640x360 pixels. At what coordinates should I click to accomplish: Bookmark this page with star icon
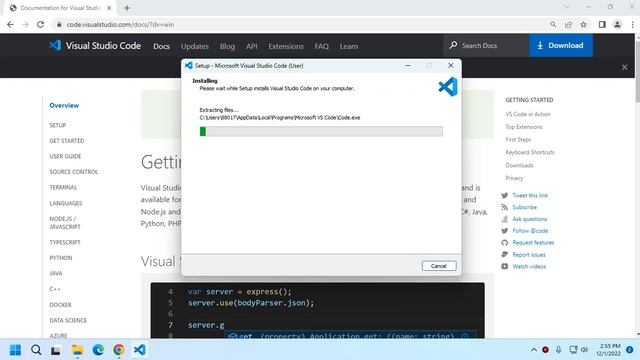tap(584, 24)
